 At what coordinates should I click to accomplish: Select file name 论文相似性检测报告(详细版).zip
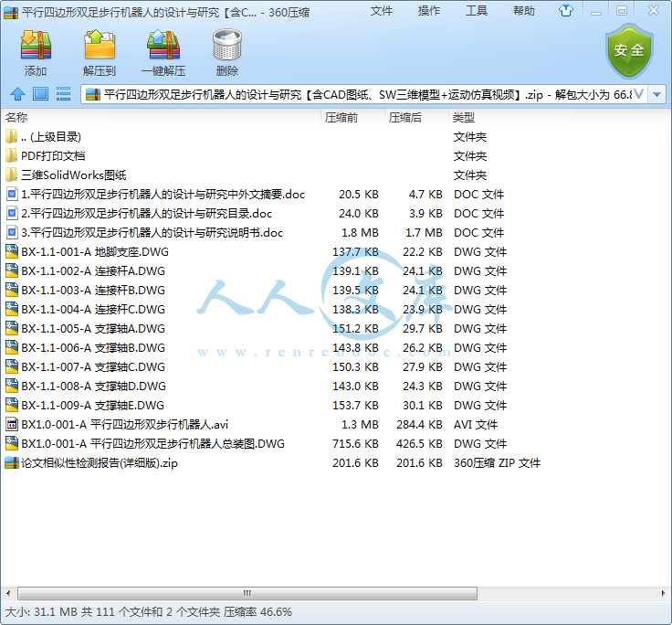[99, 463]
